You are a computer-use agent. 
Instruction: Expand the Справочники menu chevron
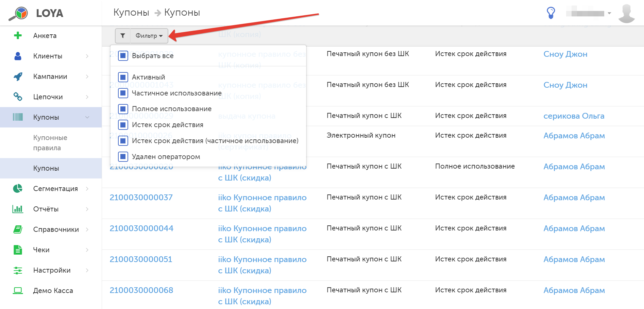(87, 229)
